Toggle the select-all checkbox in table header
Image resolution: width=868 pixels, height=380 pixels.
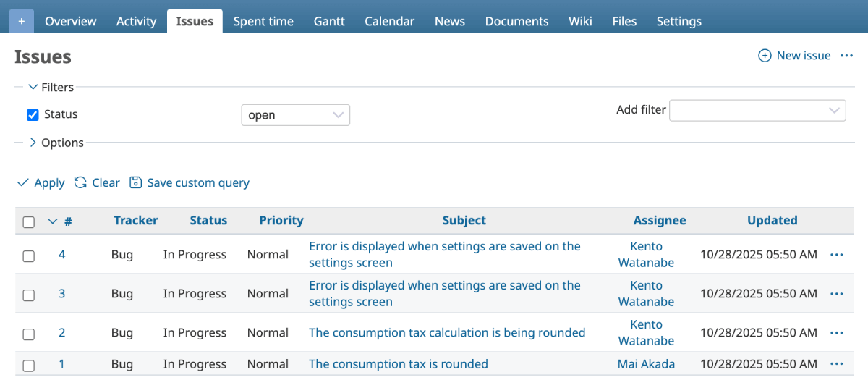tap(29, 221)
